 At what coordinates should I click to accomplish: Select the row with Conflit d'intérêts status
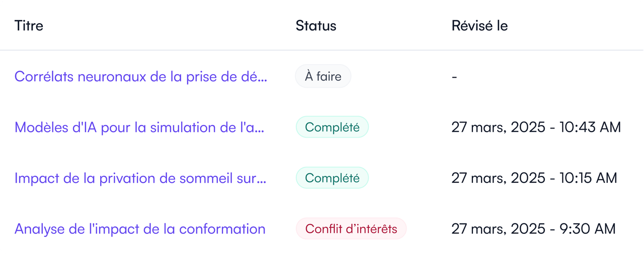pos(322,229)
